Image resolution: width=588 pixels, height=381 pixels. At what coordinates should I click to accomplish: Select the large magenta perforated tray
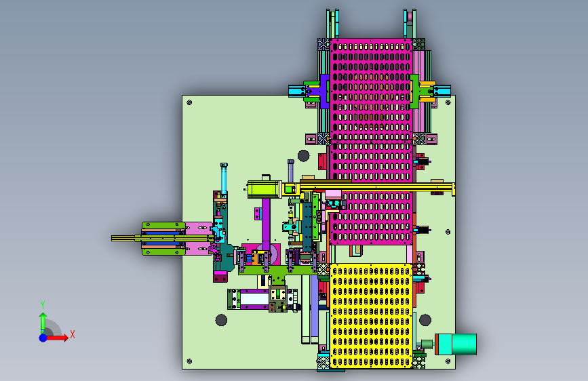[x=371, y=142]
